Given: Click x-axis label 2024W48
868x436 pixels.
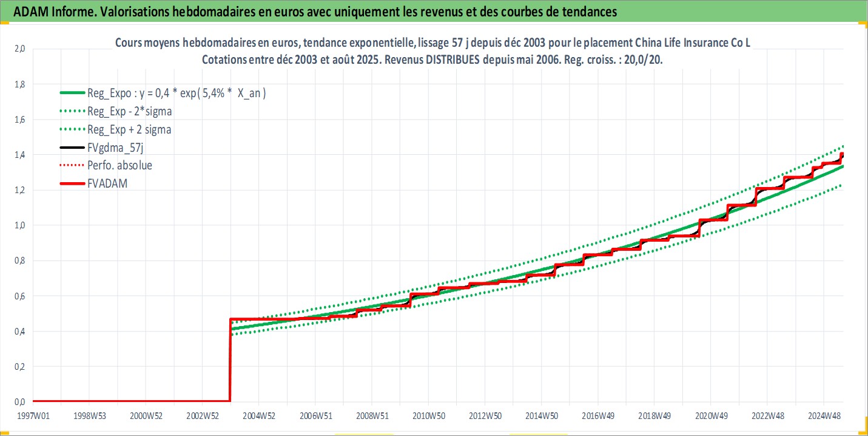Looking at the screenshot, I should [824, 415].
